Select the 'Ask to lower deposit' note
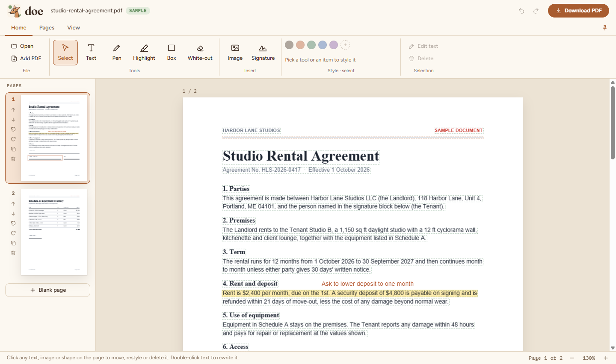The image size is (616, 364). point(367,284)
